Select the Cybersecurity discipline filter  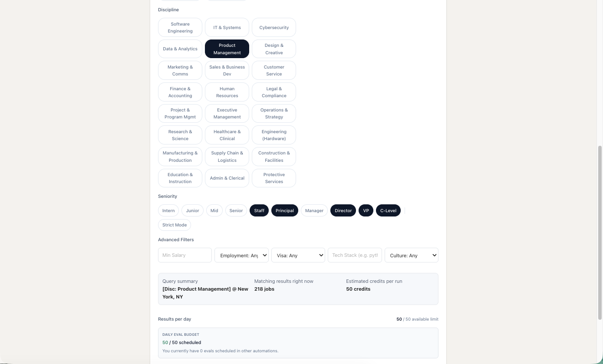tap(273, 27)
